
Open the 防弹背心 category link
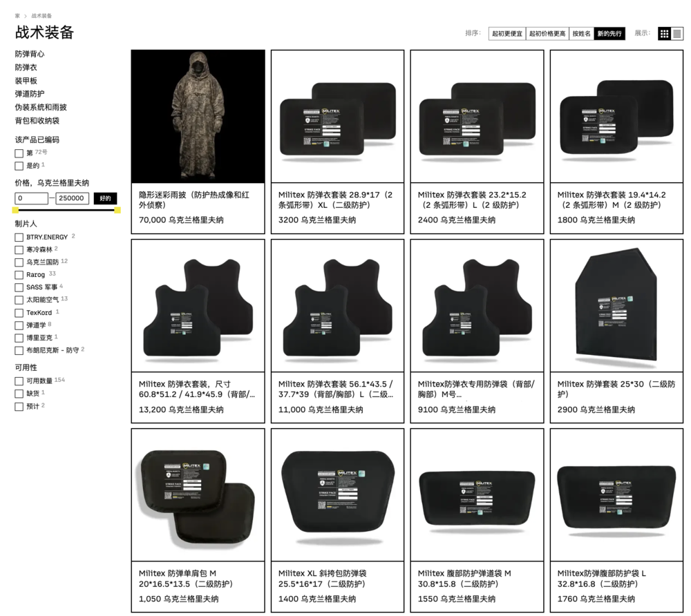(x=30, y=54)
